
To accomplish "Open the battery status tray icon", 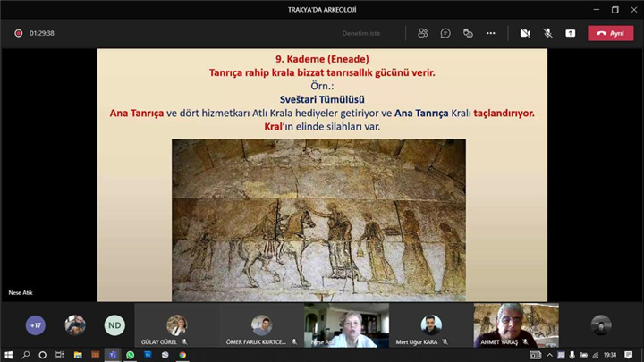I will (x=583, y=355).
